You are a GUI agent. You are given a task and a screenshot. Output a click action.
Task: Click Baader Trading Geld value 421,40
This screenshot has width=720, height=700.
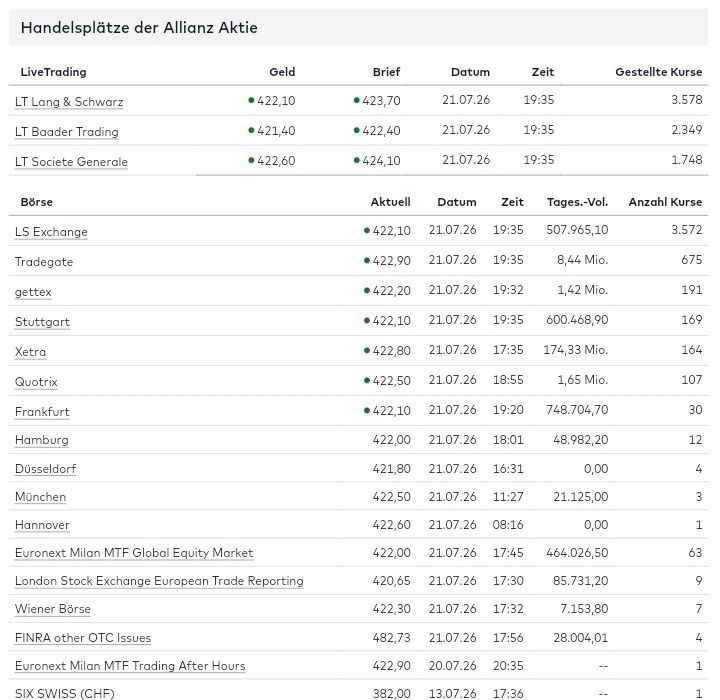click(276, 130)
